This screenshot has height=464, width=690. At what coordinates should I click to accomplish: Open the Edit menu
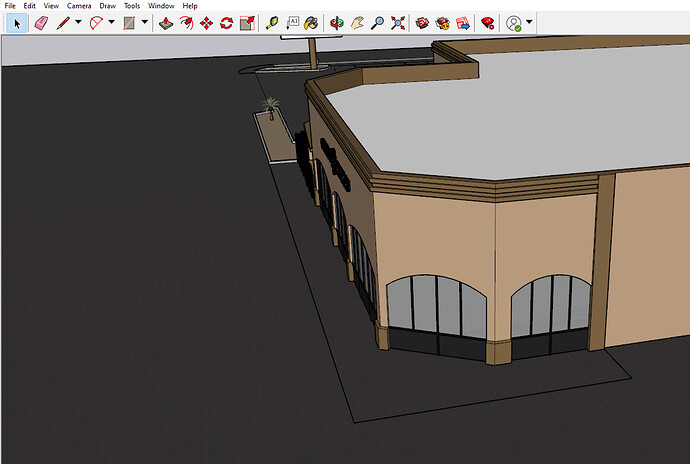click(x=29, y=6)
